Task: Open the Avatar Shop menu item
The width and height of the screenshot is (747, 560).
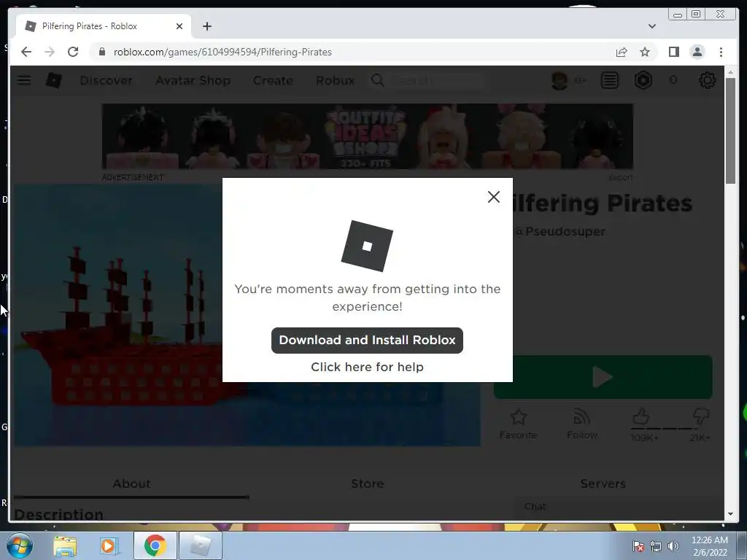Action: pos(193,80)
